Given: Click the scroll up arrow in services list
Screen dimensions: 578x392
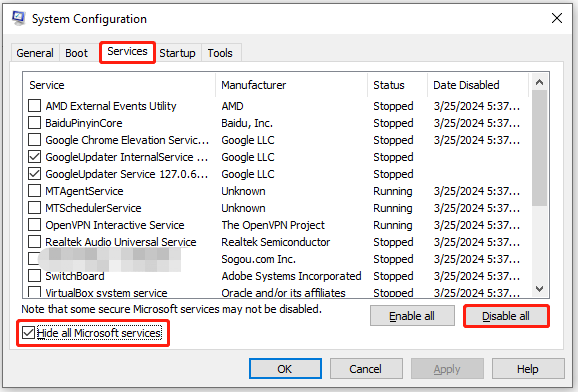Looking at the screenshot, I should coord(539,83).
